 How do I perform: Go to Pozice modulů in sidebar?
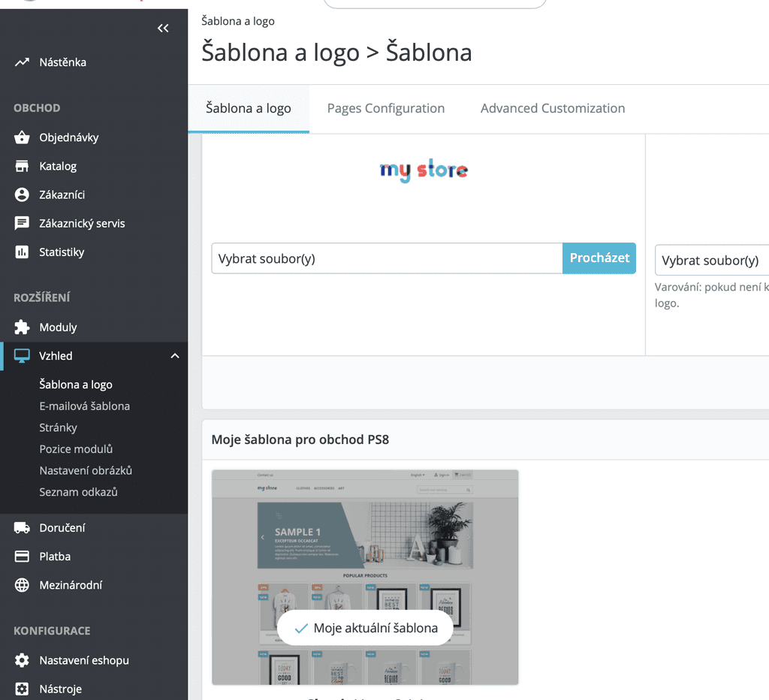point(76,449)
